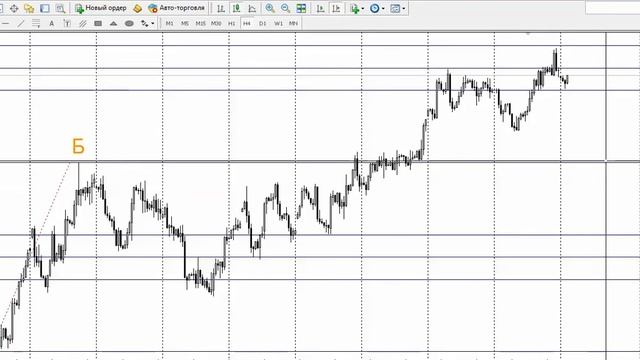
Task: Switch timeframe to M15
Action: (200, 24)
